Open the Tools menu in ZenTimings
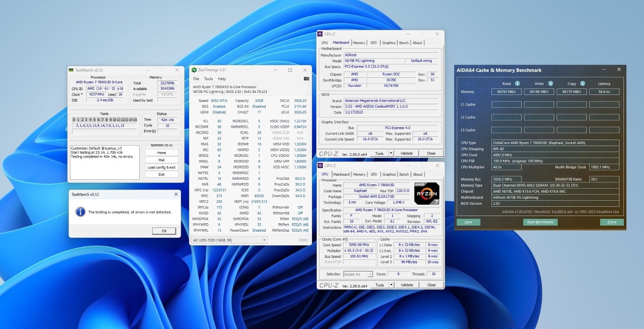 tap(208, 79)
